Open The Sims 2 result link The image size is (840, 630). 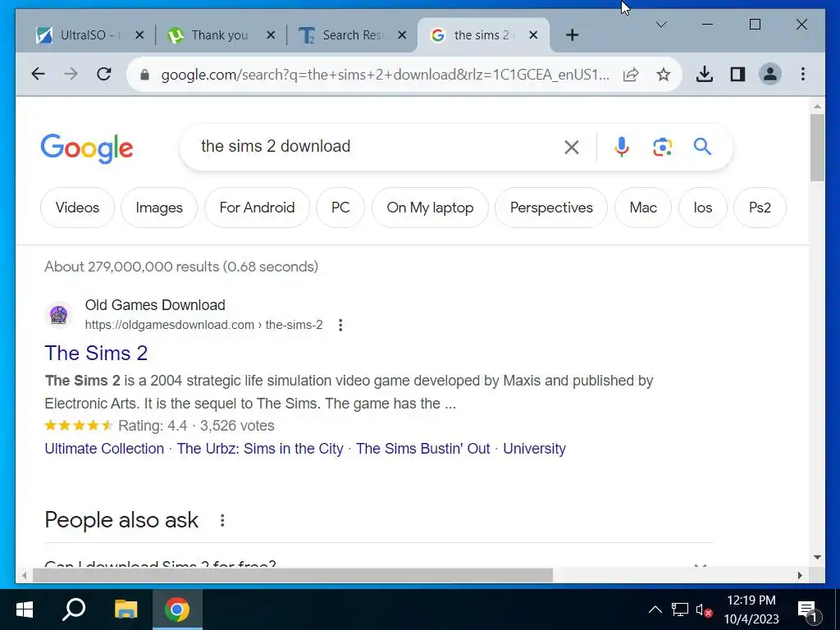pyautogui.click(x=96, y=354)
